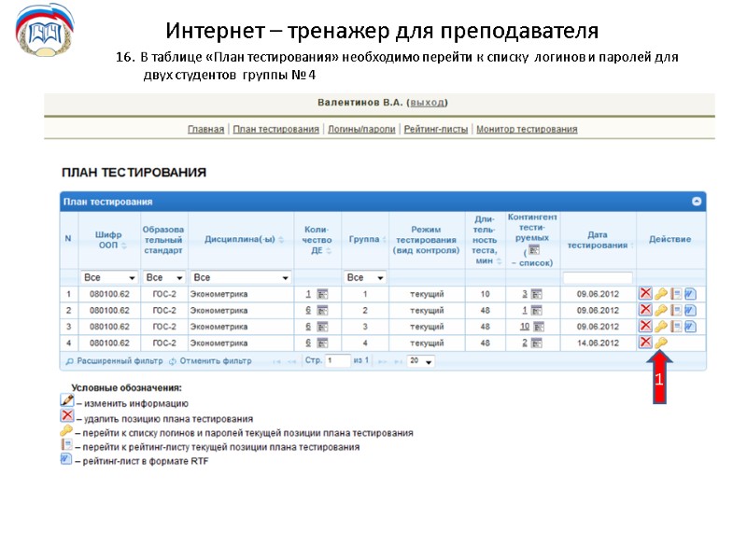
Task: Open rating sheet icon in row 1
Action: click(x=676, y=294)
